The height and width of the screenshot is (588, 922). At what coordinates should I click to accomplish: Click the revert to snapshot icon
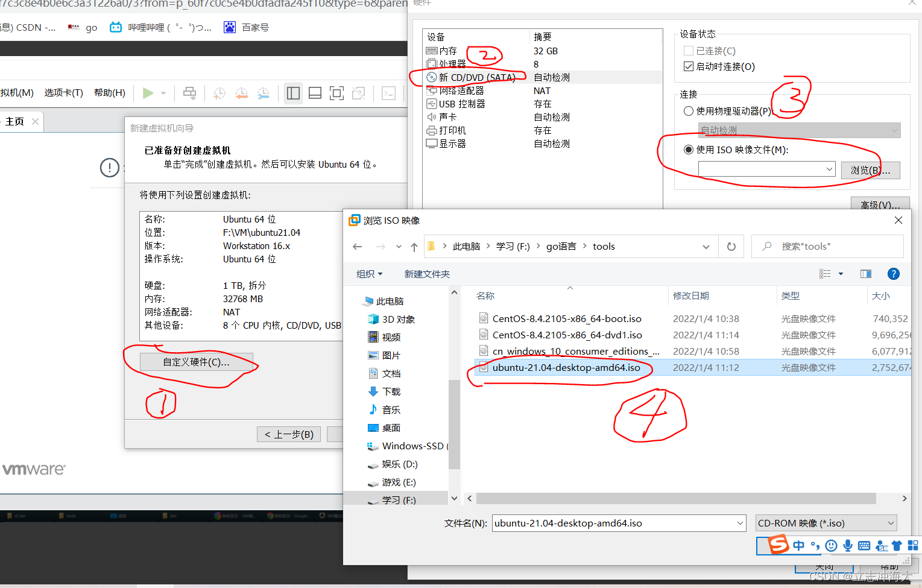pyautogui.click(x=241, y=93)
